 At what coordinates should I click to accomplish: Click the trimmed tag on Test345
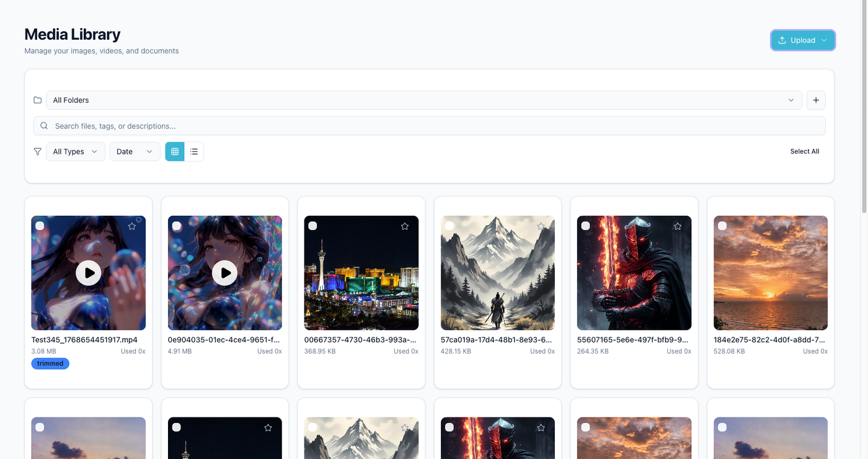pos(50,363)
